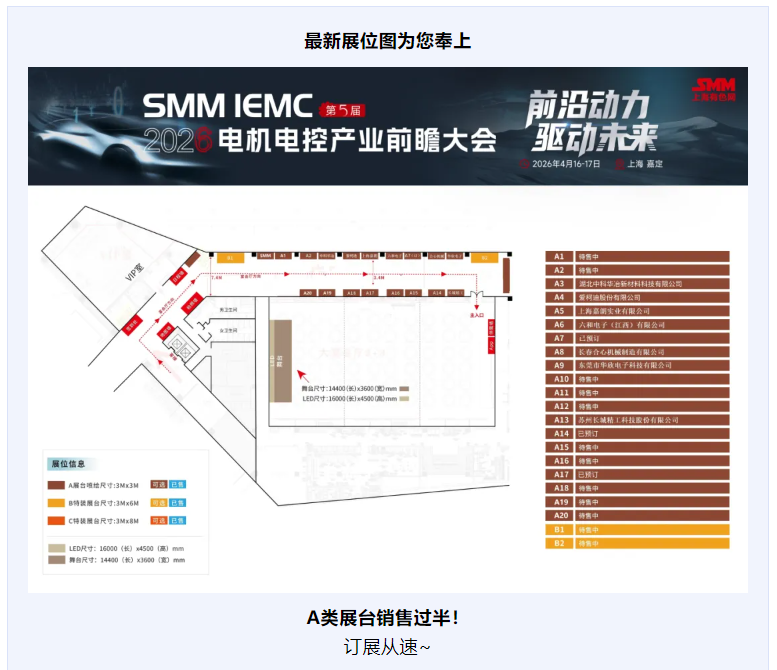777x670 pixels.
Task: Click the slogan 前沿动力 驱动未来
Action: pos(593,121)
